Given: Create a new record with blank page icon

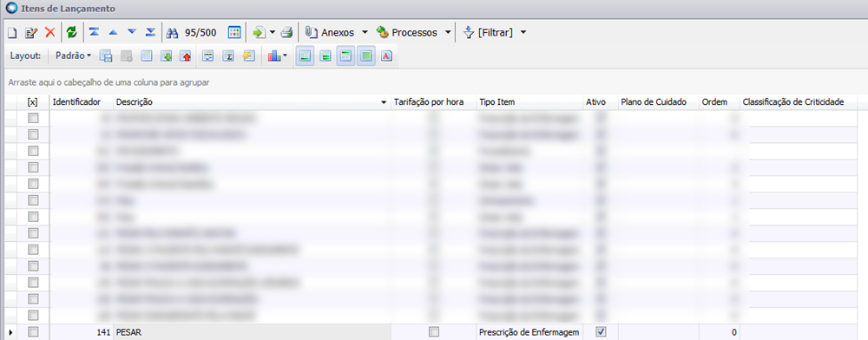Looking at the screenshot, I should point(11,33).
